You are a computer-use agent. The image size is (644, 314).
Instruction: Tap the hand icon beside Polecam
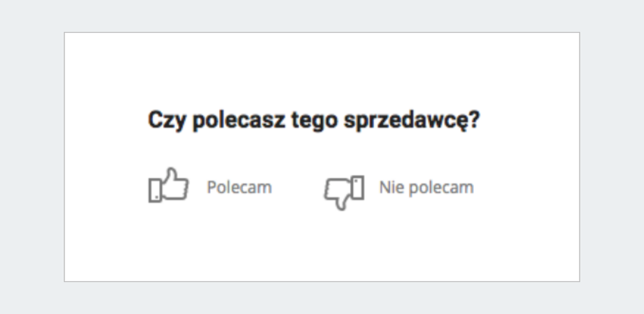168,185
